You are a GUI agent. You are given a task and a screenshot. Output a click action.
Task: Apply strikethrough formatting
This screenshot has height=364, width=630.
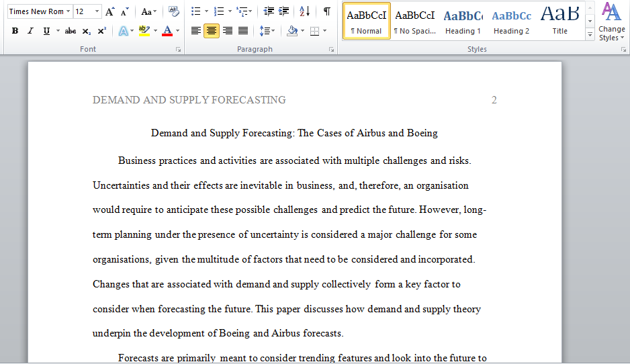pos(71,31)
